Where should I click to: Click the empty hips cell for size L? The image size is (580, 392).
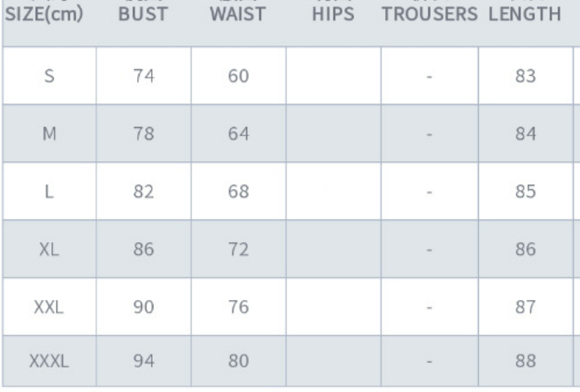click(335, 192)
